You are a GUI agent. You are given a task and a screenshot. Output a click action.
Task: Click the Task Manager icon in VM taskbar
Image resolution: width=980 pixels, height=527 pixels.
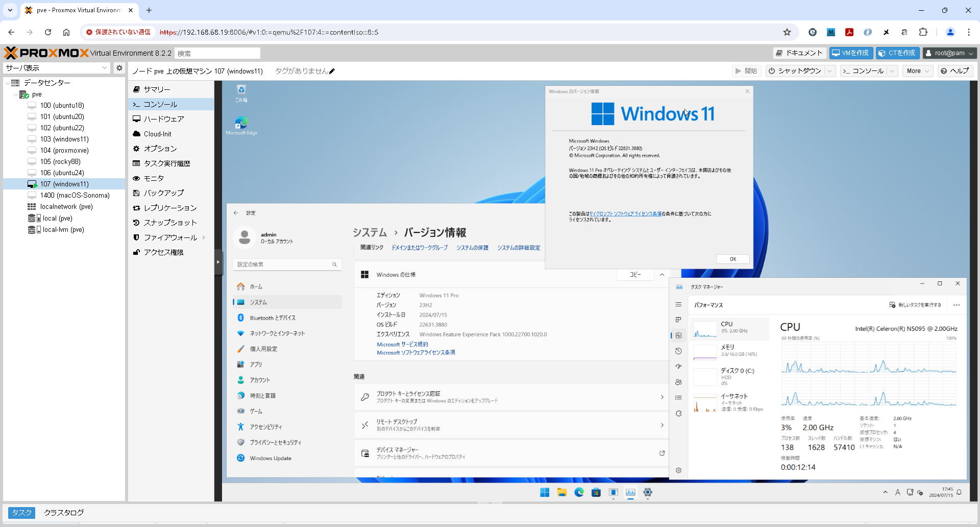tap(630, 492)
